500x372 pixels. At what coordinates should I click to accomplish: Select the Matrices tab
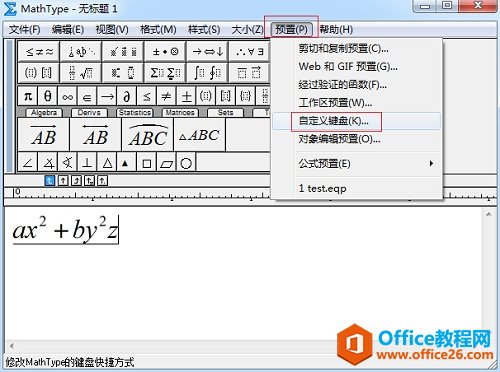click(180, 113)
